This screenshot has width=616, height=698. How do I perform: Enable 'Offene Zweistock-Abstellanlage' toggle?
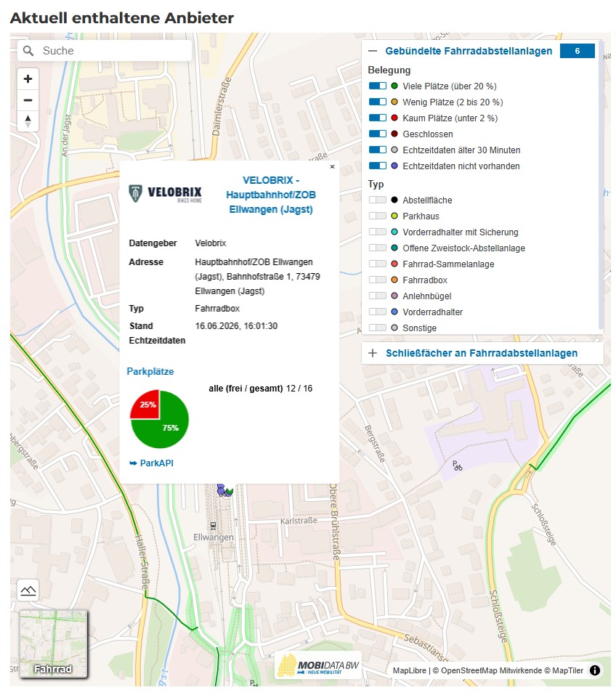[x=378, y=248]
